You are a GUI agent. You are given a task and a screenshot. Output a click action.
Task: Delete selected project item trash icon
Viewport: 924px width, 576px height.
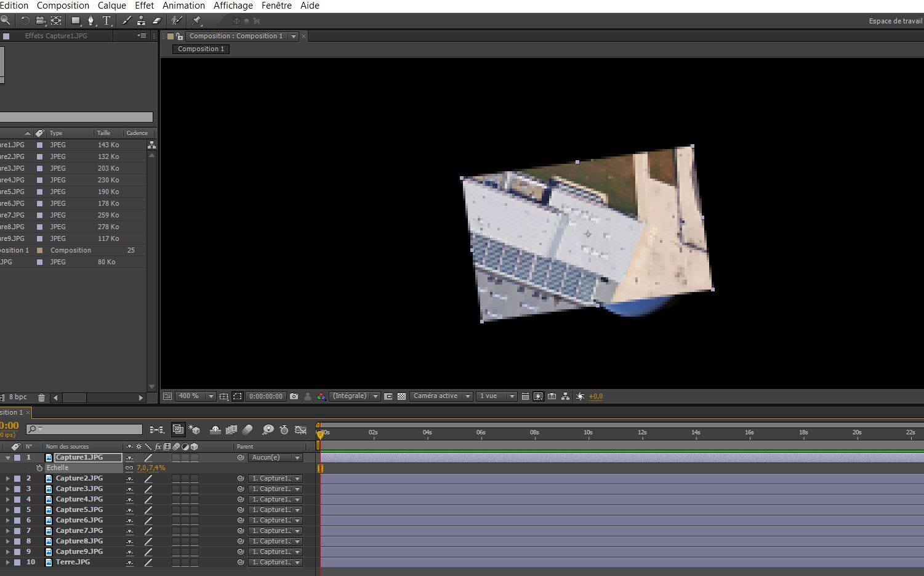pos(41,397)
